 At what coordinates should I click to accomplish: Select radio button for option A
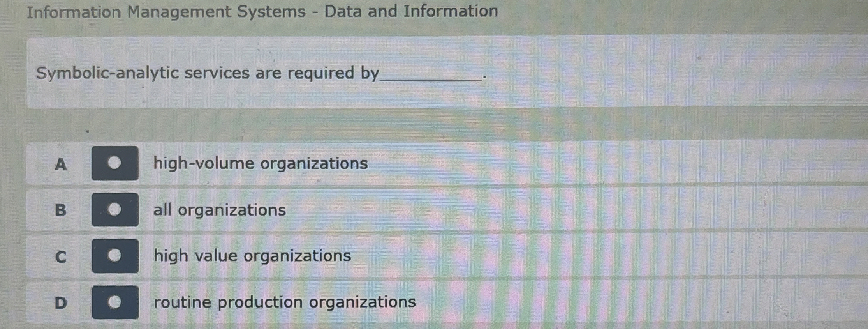click(114, 163)
